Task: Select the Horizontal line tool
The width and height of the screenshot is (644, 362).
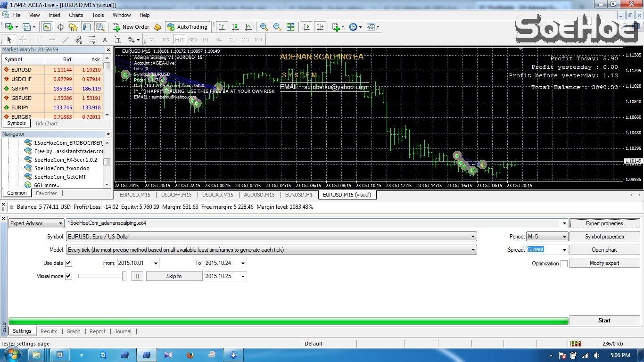Action: [52, 40]
